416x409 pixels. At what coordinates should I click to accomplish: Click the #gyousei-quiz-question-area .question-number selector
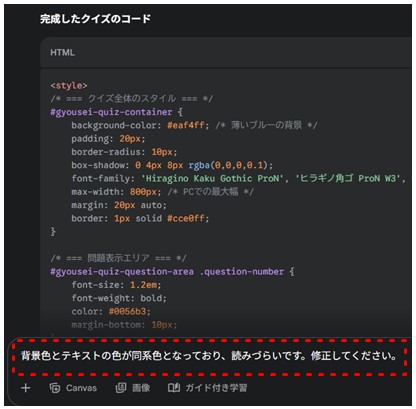tap(167, 272)
